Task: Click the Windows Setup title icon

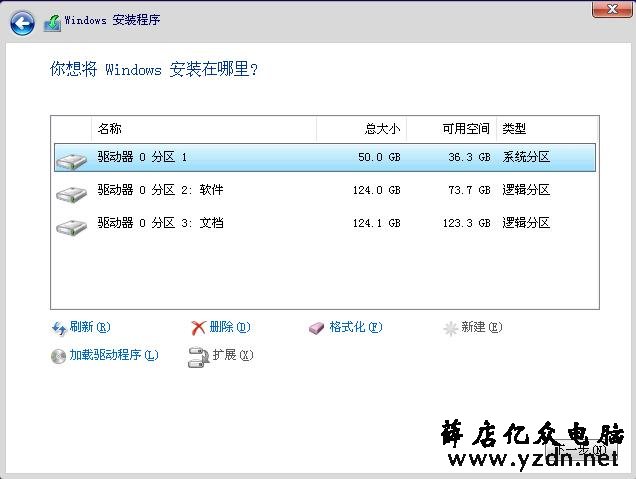Action: coord(52,23)
